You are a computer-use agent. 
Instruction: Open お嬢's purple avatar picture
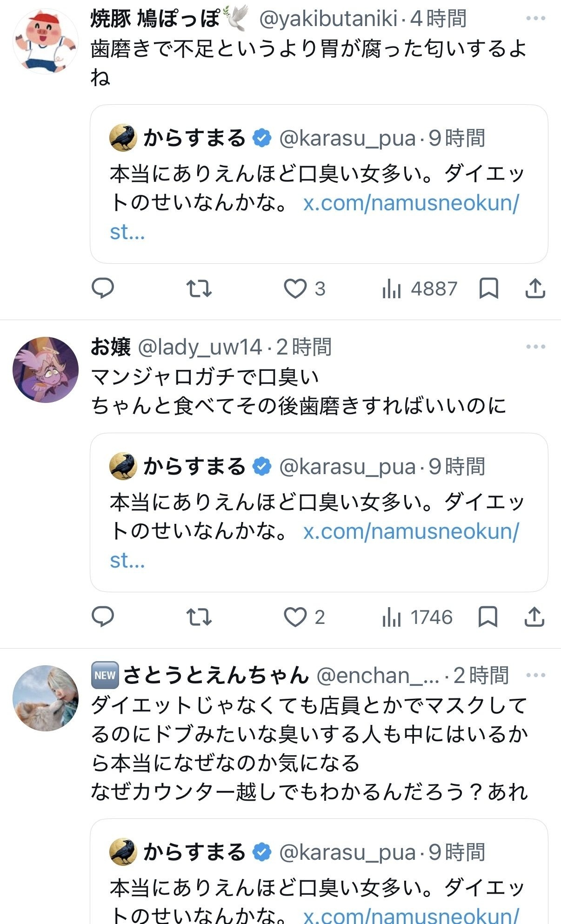click(45, 369)
